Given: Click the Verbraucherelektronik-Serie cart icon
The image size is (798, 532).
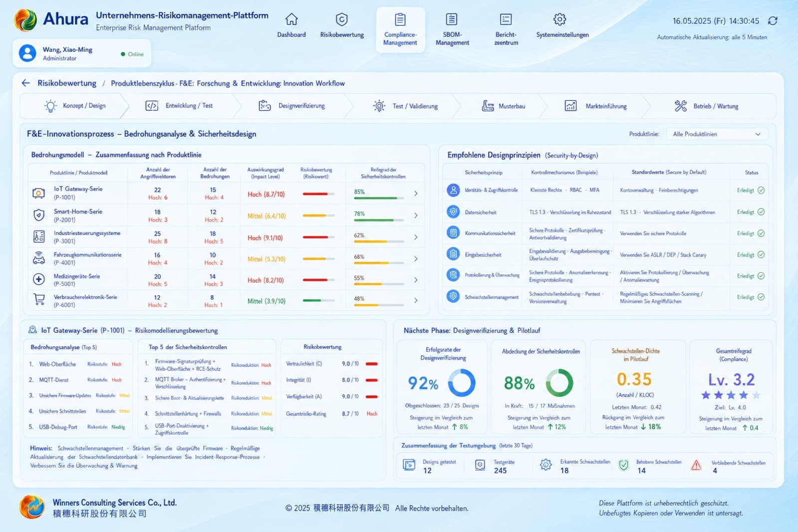Looking at the screenshot, I should pyautogui.click(x=38, y=300).
